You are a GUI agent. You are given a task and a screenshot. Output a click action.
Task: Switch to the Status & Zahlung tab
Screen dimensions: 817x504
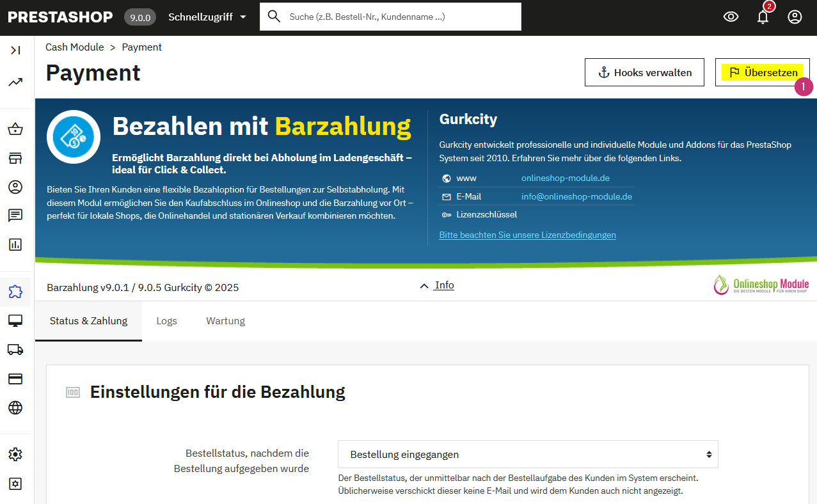89,320
